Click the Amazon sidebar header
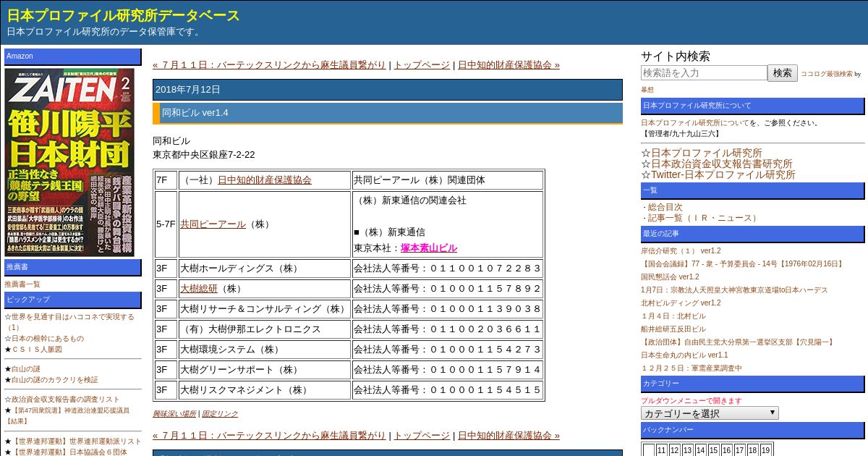 click(x=73, y=56)
